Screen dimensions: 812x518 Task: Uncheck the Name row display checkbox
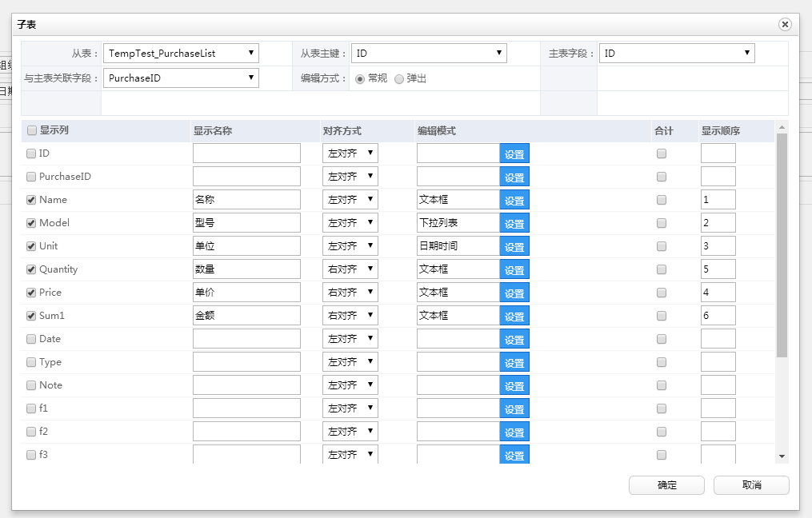33,199
